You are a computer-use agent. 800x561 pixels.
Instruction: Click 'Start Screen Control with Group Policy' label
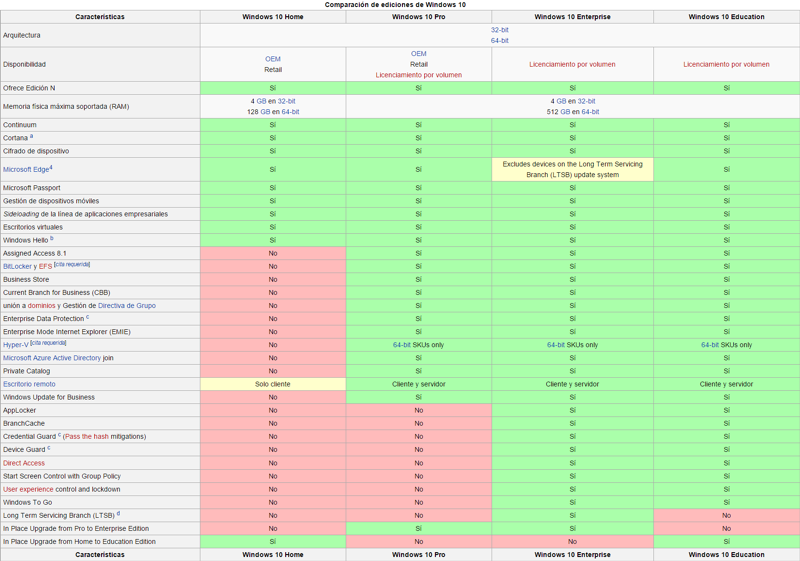pyautogui.click(x=62, y=476)
